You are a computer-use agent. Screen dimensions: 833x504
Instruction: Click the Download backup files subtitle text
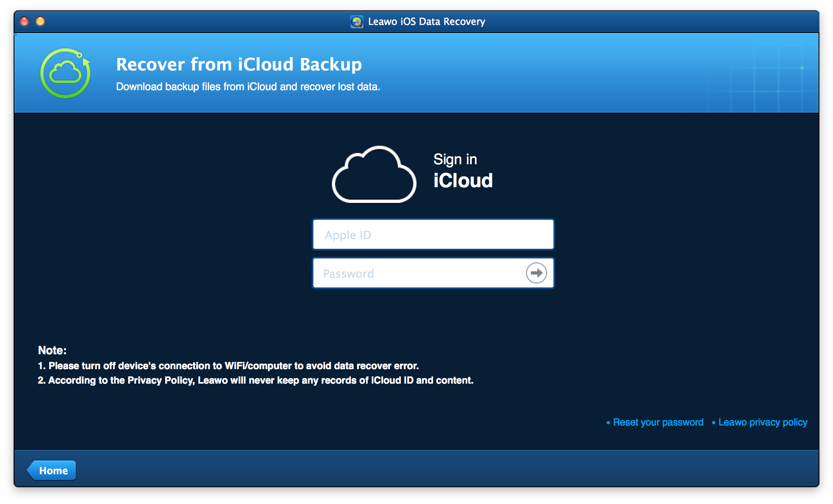(x=248, y=87)
